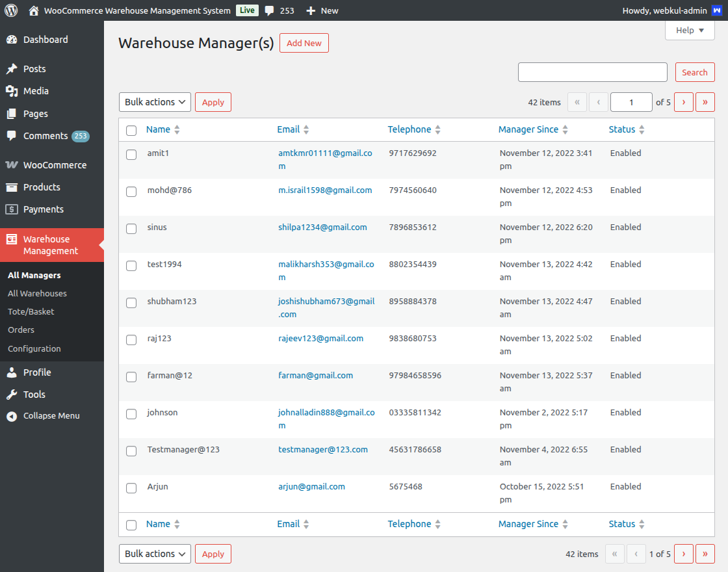Click the Live status badge
The height and width of the screenshot is (572, 728).
[x=247, y=10]
